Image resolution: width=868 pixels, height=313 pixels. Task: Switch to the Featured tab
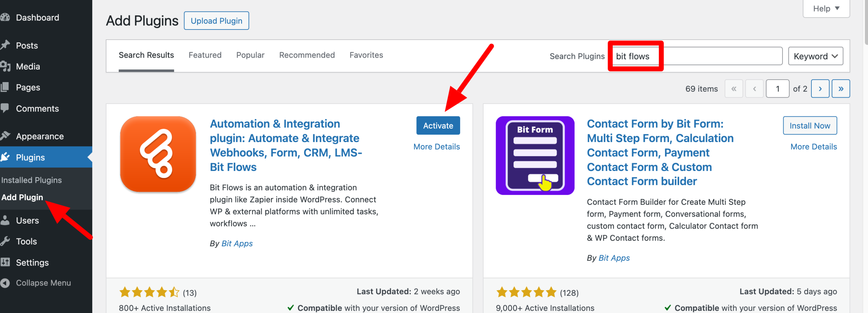point(205,55)
